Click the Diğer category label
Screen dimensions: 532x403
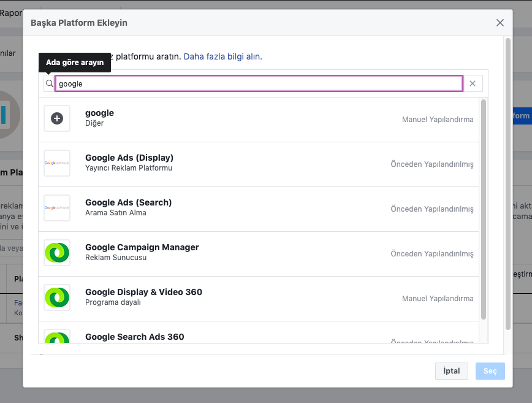tap(94, 123)
